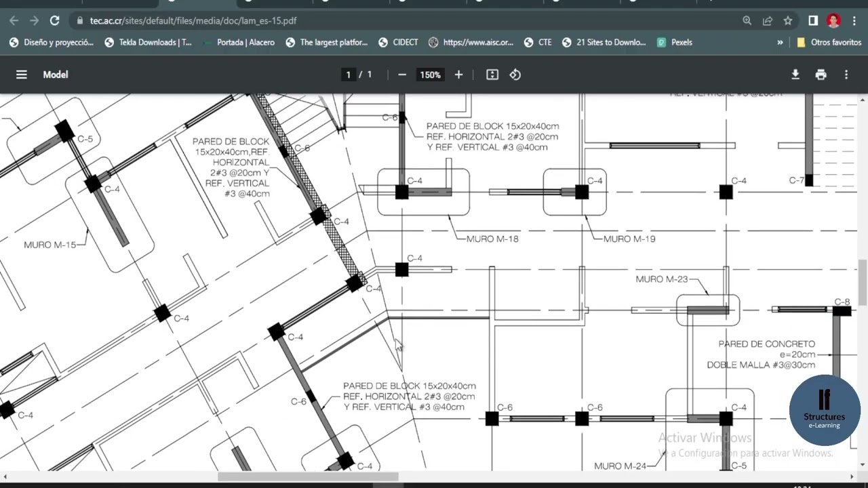Open the Tekla Downloads bookmark
868x488 pixels.
(148, 42)
